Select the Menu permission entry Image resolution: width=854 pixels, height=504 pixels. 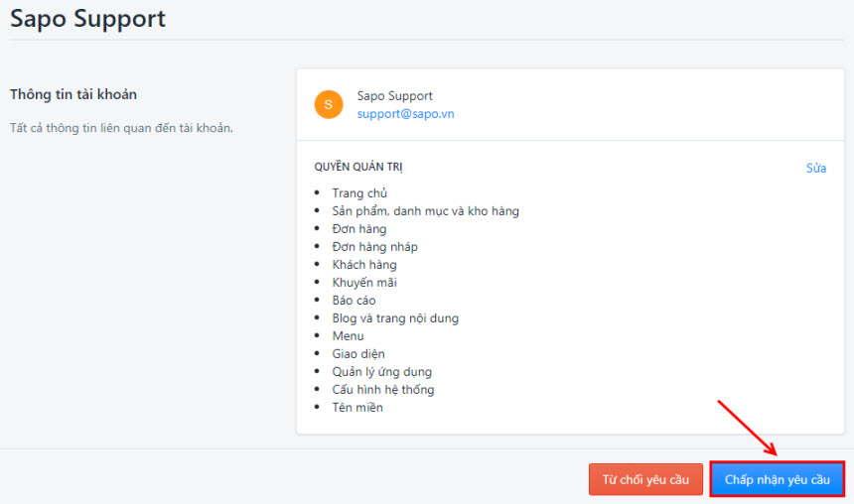tap(348, 335)
